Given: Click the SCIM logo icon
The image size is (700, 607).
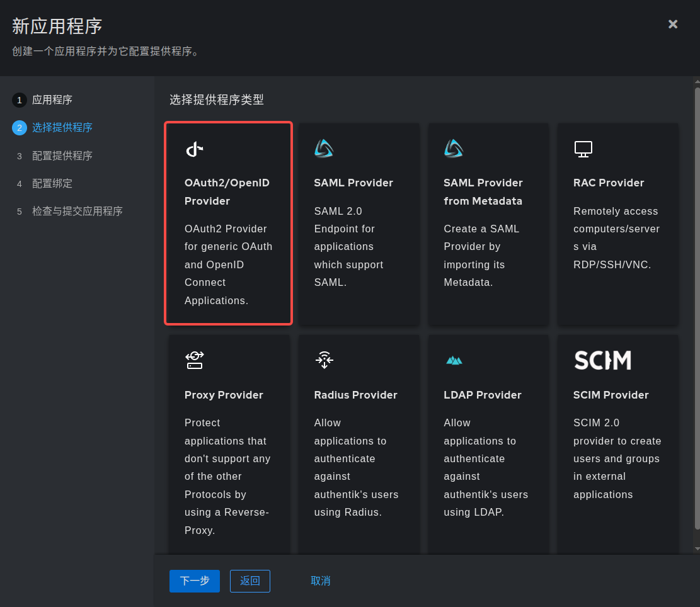Looking at the screenshot, I should tap(603, 360).
